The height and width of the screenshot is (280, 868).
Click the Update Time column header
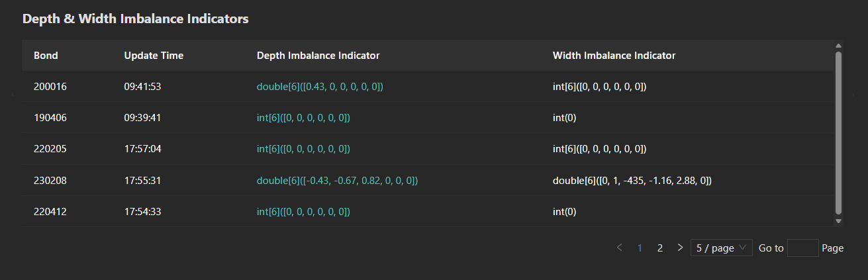[x=154, y=56]
